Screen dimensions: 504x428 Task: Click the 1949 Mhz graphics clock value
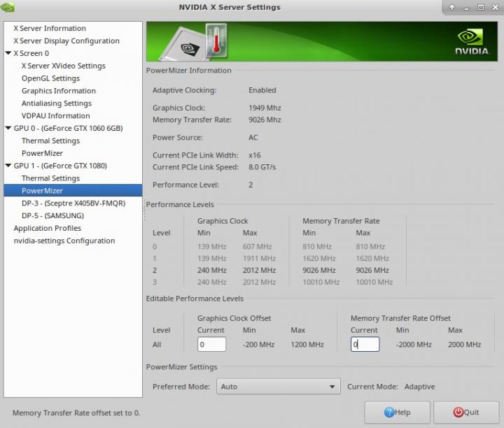tap(265, 108)
